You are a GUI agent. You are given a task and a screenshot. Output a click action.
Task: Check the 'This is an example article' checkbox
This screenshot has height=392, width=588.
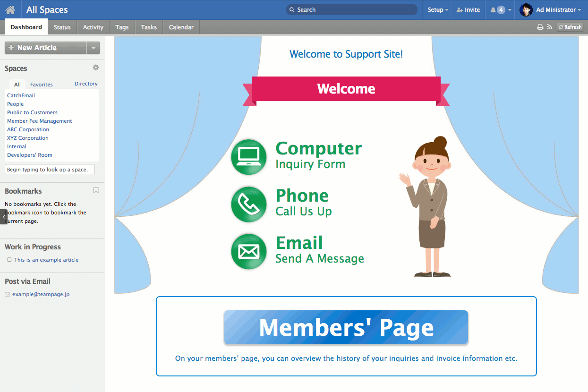click(x=9, y=260)
